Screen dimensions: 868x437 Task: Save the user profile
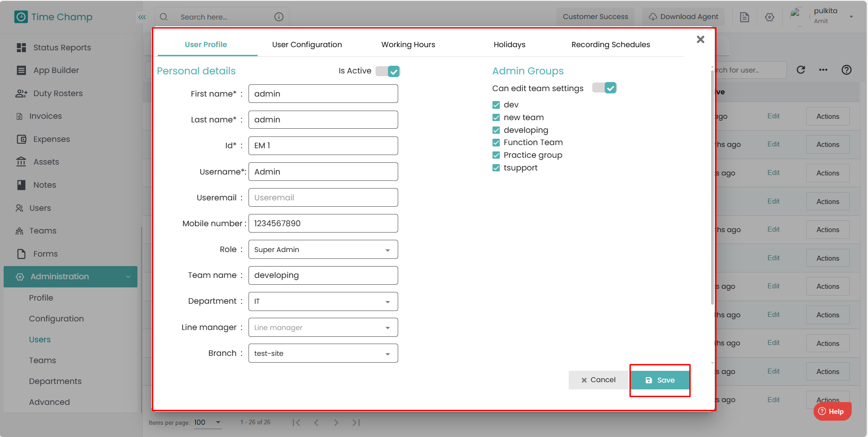660,380
